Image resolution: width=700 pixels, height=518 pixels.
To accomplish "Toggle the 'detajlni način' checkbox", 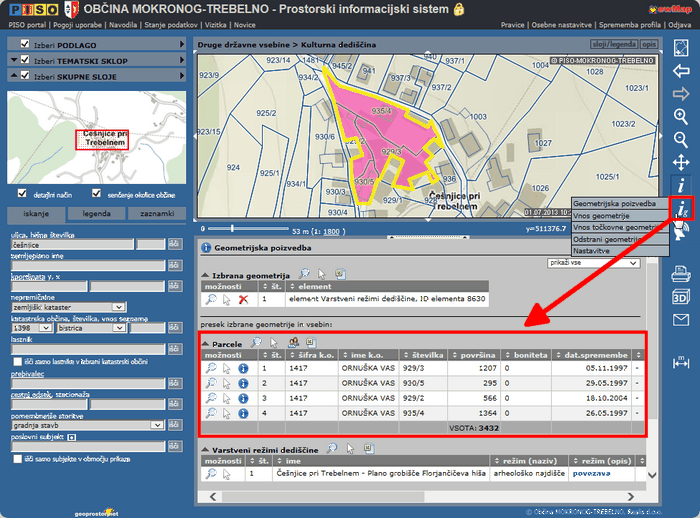I will coord(24,194).
